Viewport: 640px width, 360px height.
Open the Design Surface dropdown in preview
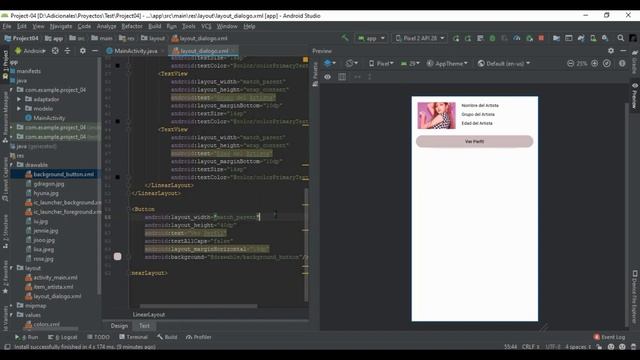[x=329, y=64]
